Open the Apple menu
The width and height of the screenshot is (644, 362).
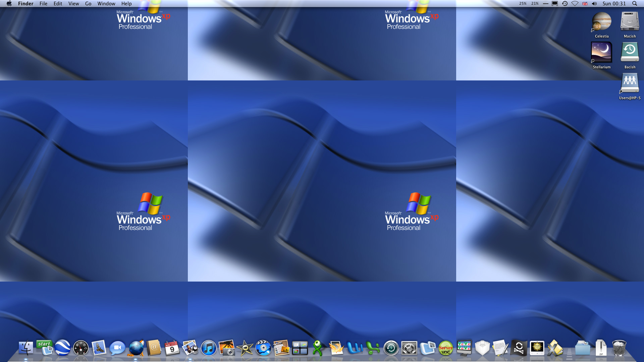(x=9, y=4)
